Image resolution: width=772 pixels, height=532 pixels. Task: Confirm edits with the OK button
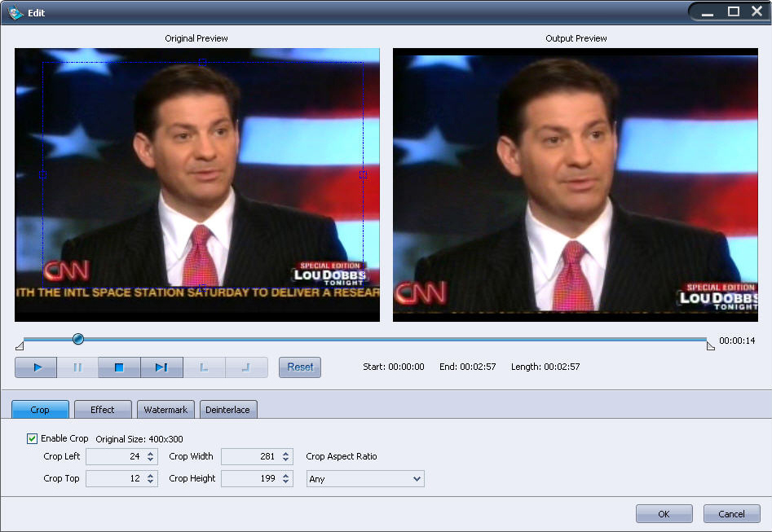click(664, 514)
